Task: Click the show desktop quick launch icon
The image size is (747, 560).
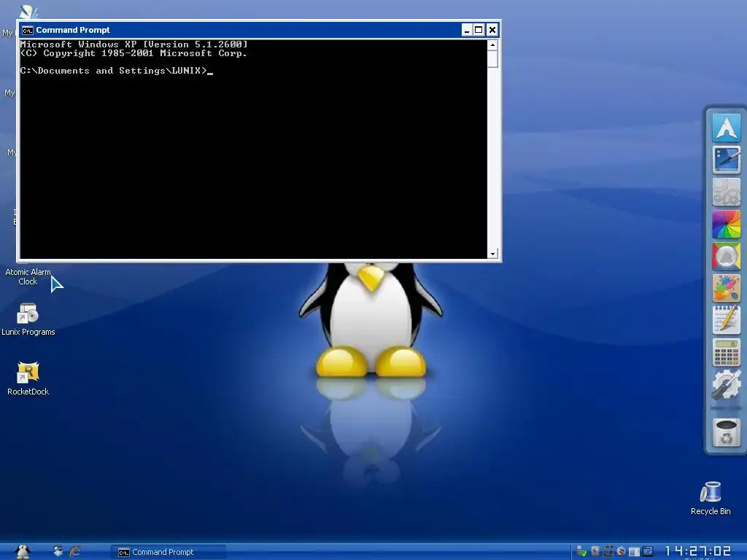Action: tap(58, 551)
